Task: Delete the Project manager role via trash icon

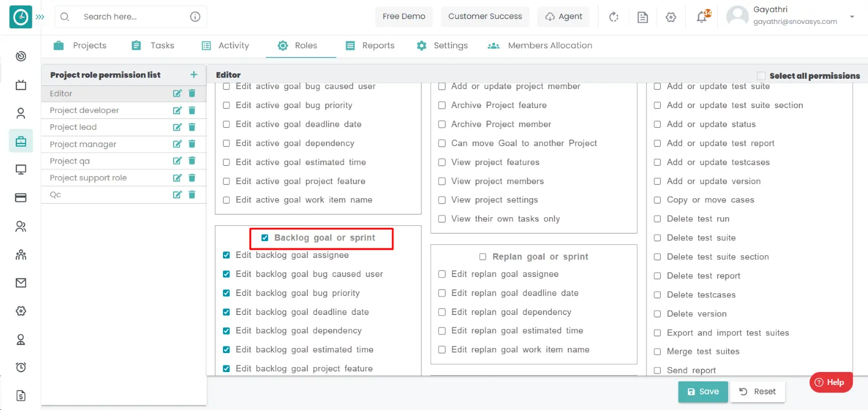Action: 192,144
